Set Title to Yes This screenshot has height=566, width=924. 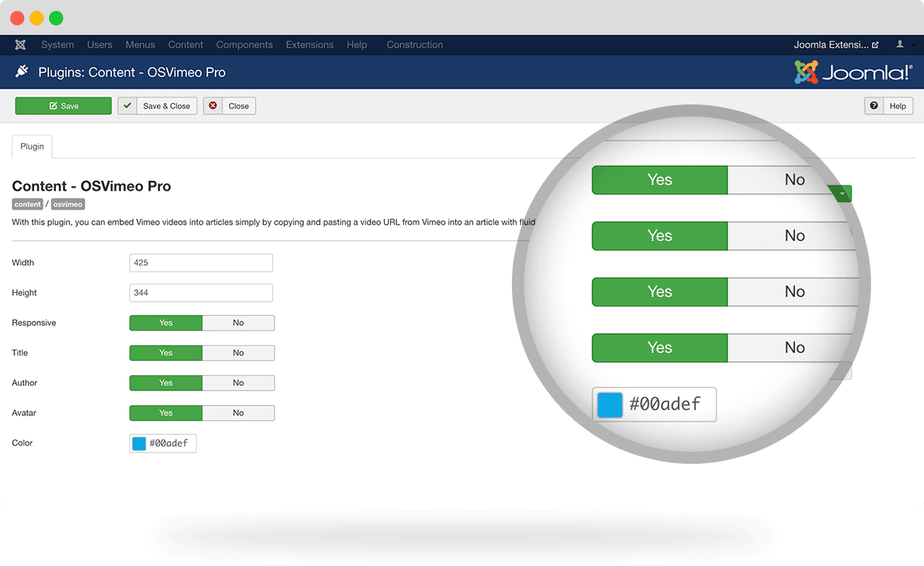(166, 353)
